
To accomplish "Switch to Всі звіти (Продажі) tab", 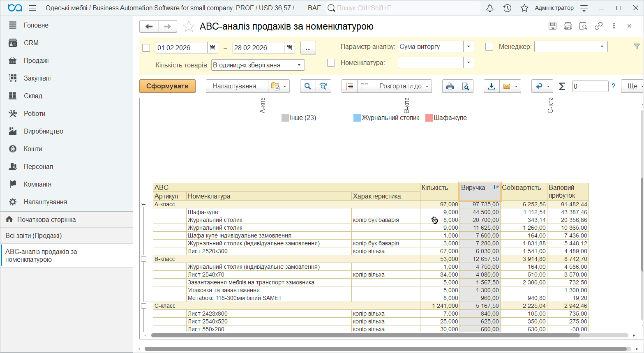I will tap(34, 235).
